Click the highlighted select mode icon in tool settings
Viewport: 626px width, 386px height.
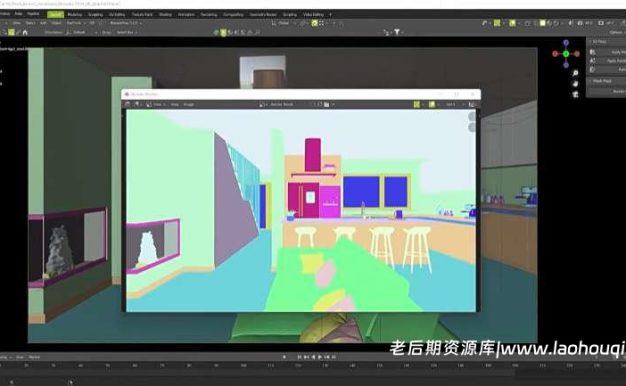pyautogui.click(x=11, y=32)
